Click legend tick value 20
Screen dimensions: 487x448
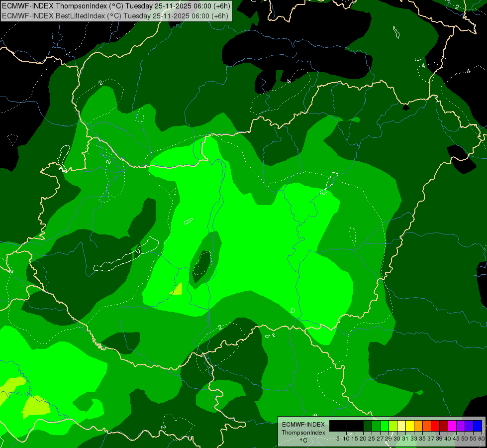363,439
